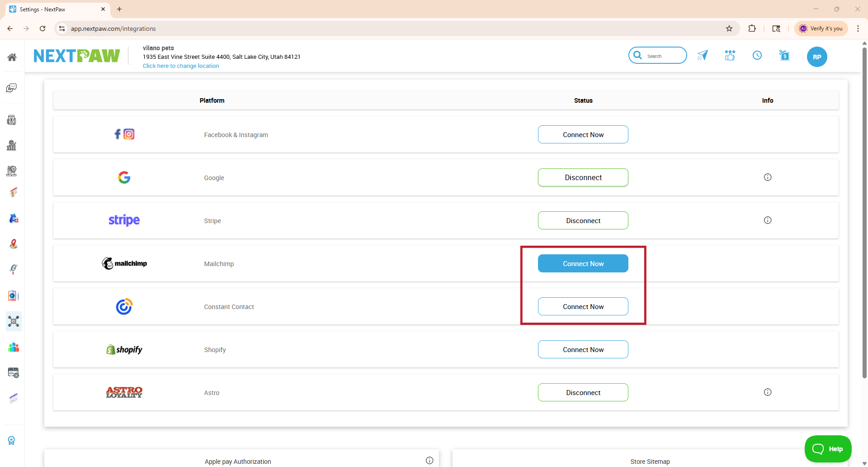The image size is (868, 467).
Task: Open the RP profile avatar
Action: pos(817,57)
